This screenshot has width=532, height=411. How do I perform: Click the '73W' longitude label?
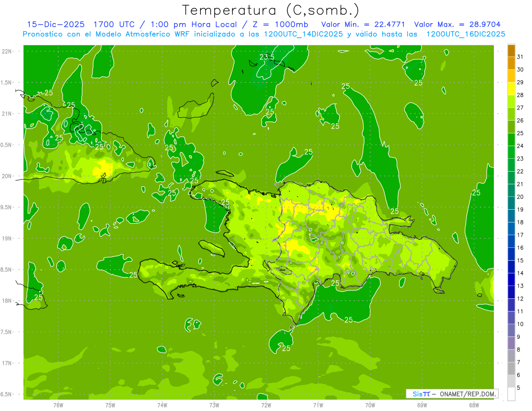(x=214, y=405)
